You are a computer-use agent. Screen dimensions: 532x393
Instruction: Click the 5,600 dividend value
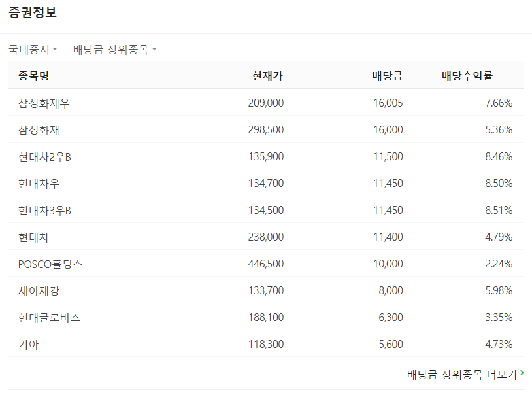[x=391, y=344]
